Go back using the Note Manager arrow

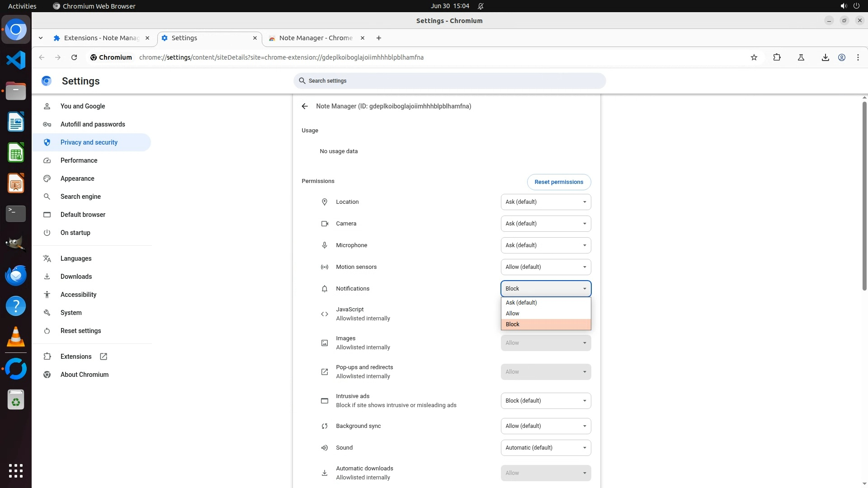point(305,106)
